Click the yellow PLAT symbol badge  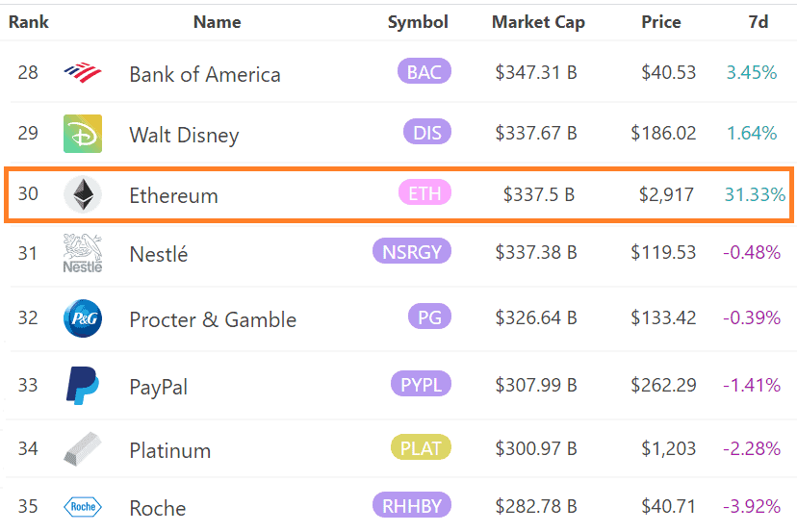click(x=422, y=448)
